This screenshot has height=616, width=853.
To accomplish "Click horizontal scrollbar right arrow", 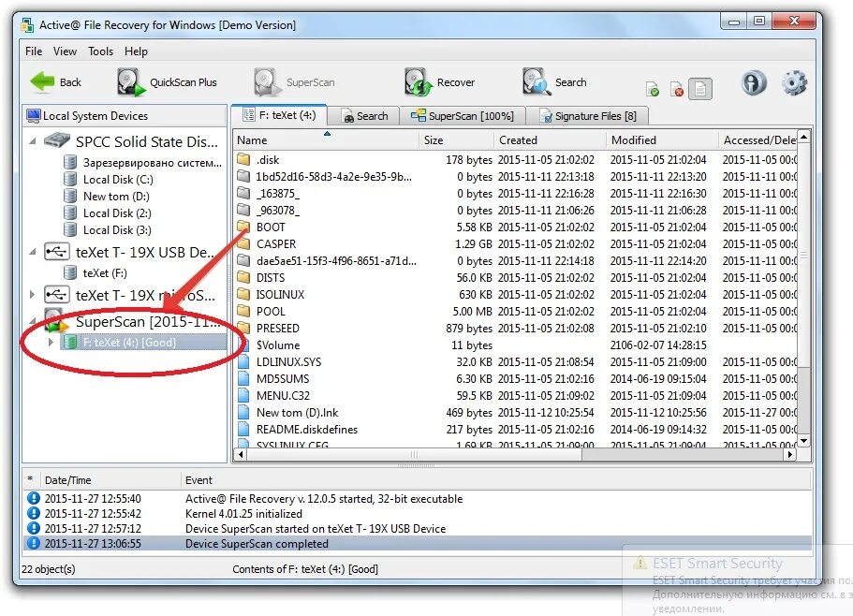I will [x=790, y=455].
